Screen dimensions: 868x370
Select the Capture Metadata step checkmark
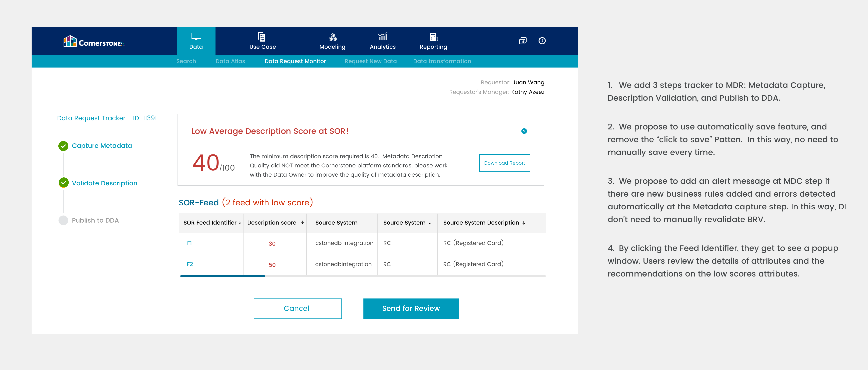63,146
